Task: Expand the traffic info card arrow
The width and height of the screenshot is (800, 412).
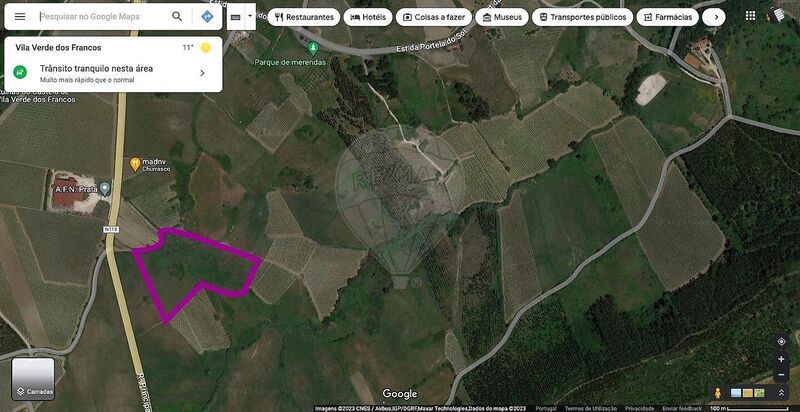Action: (x=202, y=73)
